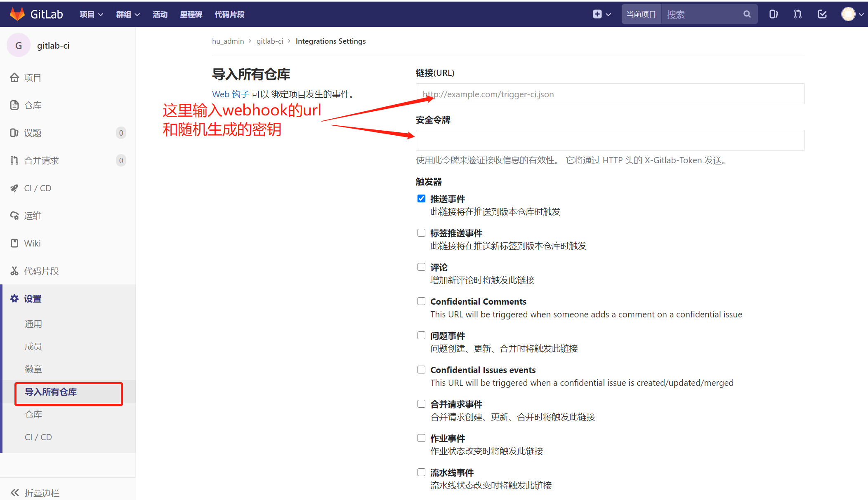This screenshot has width=868, height=500.
Task: Click the merge icon beside 合并请求
Action: pos(14,160)
